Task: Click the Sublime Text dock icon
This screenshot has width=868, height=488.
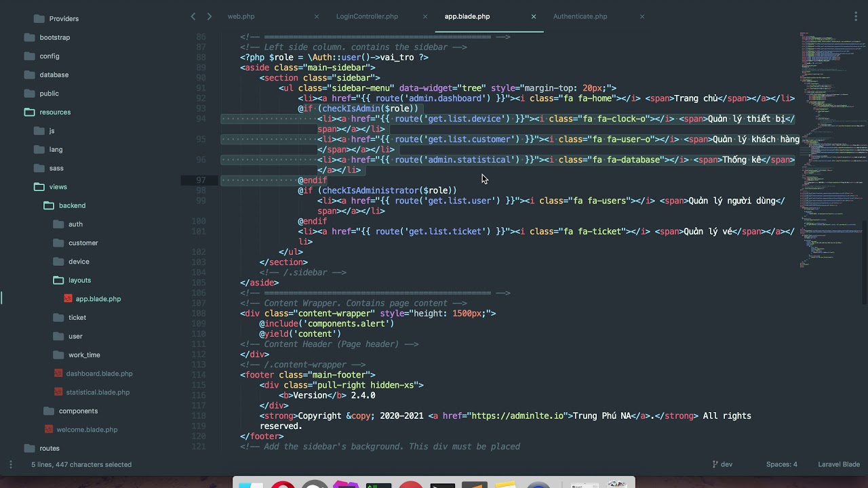Action: 475,484
